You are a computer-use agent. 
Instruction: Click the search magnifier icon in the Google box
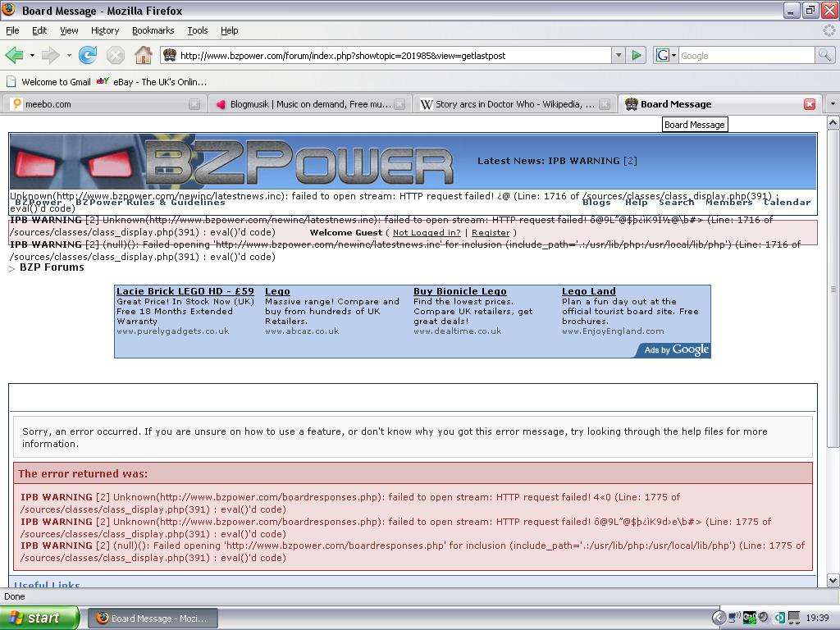(824, 55)
